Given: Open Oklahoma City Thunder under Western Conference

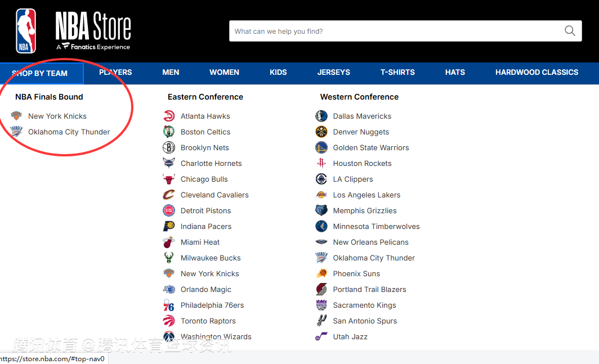Looking at the screenshot, I should pyautogui.click(x=374, y=258).
